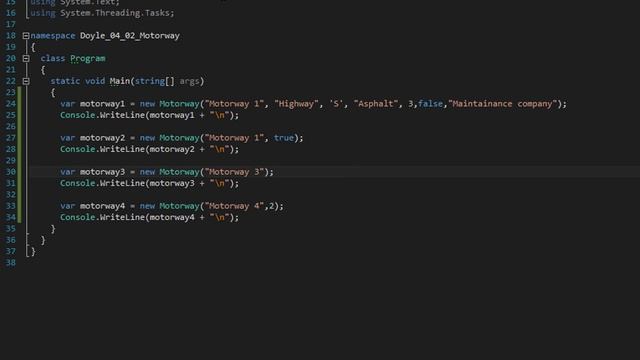Click the 'false' keyword on line 24
Screen dimensions: 640x360
pyautogui.click(x=431, y=104)
